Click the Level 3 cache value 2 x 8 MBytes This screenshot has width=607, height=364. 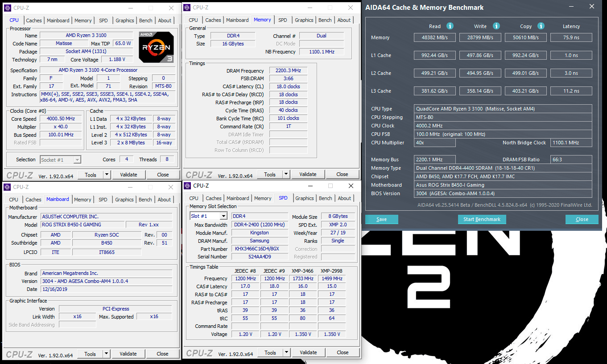click(x=131, y=143)
